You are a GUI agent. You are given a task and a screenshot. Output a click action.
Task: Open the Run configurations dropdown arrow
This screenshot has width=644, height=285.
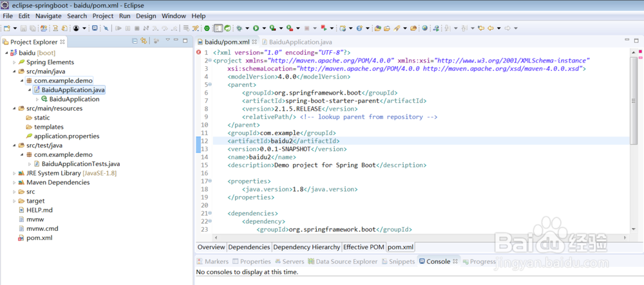(x=265, y=28)
